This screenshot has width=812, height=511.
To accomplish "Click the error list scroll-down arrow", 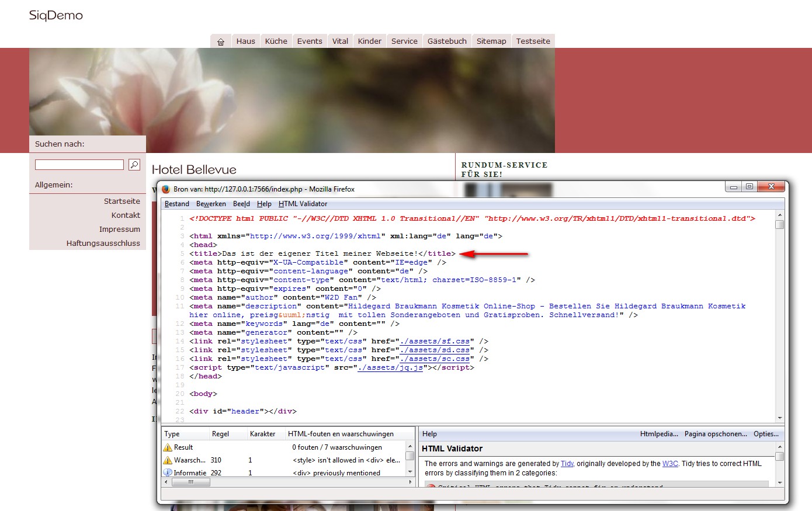I will tap(410, 473).
